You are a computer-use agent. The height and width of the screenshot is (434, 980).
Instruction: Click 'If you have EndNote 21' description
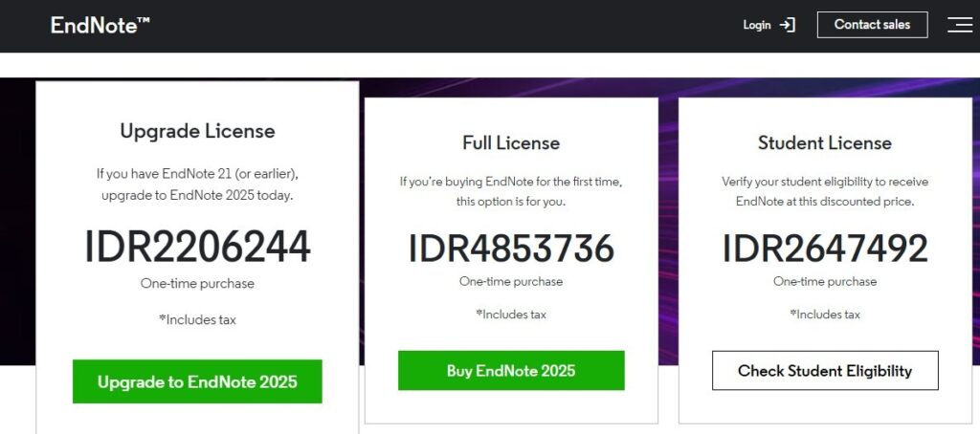coord(197,184)
